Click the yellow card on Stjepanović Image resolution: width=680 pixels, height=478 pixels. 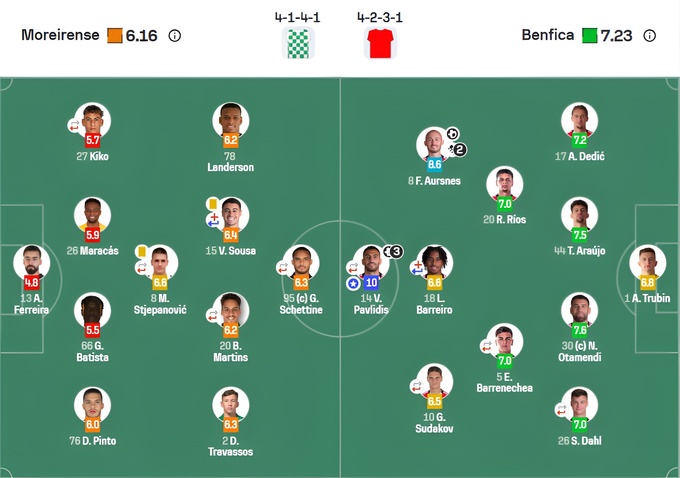point(143,250)
